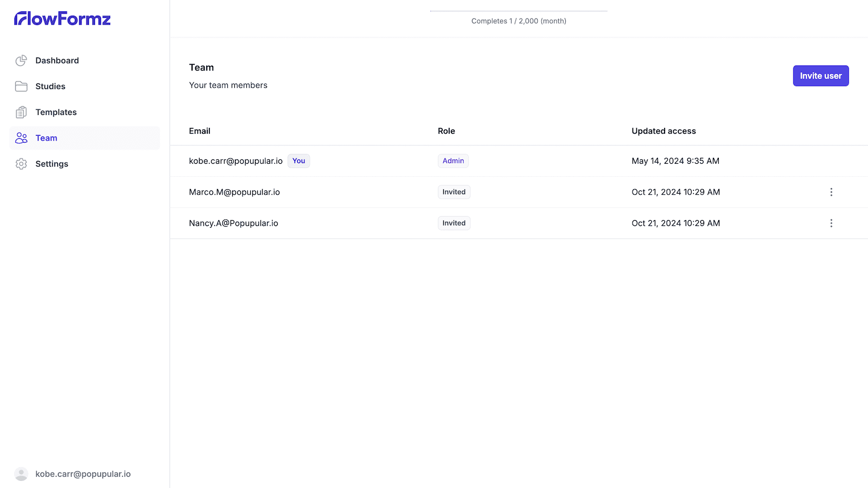
Task: Click the FlowFormz logo
Action: tap(62, 19)
